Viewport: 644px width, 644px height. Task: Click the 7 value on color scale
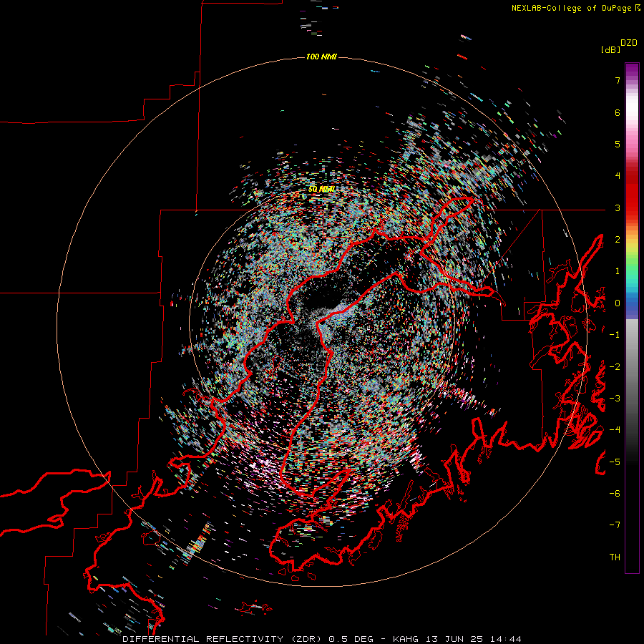(x=618, y=80)
